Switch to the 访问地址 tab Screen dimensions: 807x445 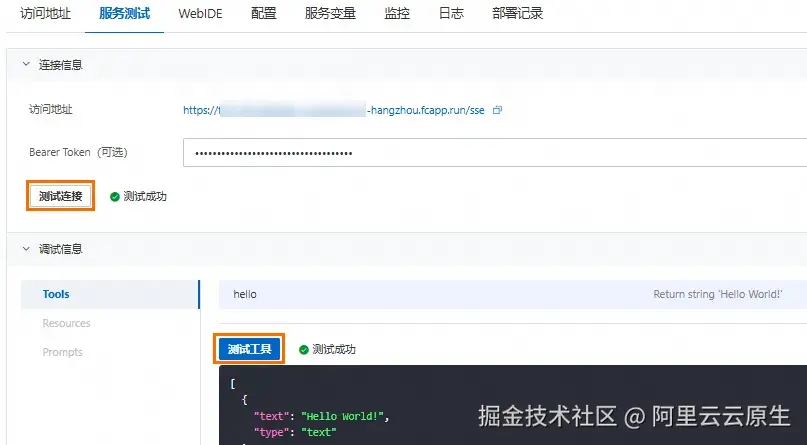click(45, 13)
